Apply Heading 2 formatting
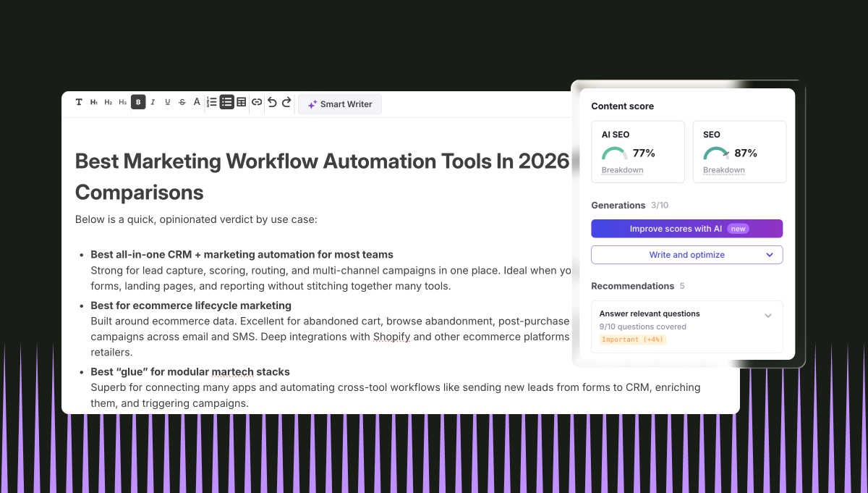868x493 pixels. pos(109,103)
